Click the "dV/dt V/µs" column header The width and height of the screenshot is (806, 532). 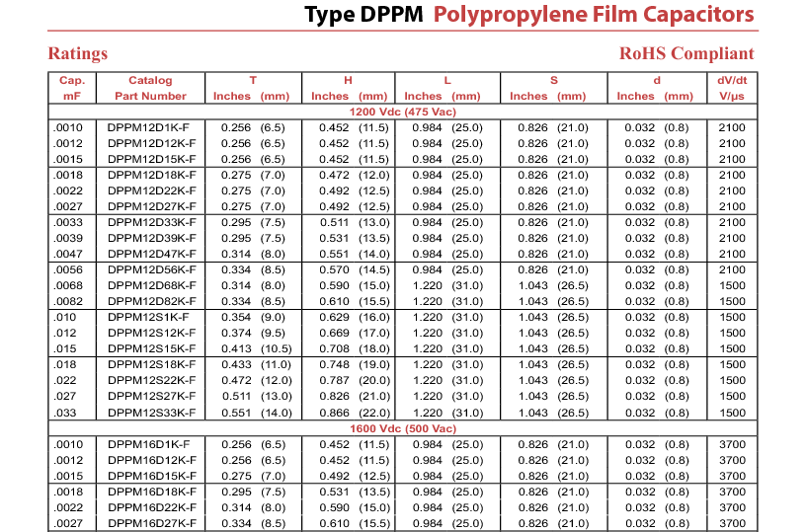[731, 88]
